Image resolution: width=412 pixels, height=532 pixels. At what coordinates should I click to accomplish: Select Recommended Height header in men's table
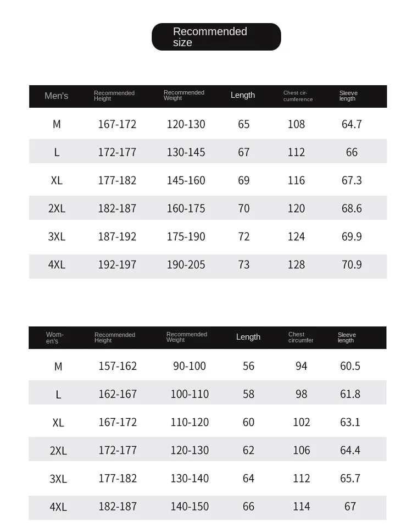click(x=114, y=96)
